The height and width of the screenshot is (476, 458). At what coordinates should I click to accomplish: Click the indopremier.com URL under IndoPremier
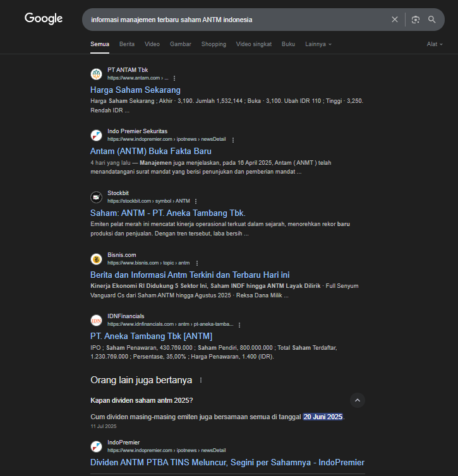coord(166,450)
